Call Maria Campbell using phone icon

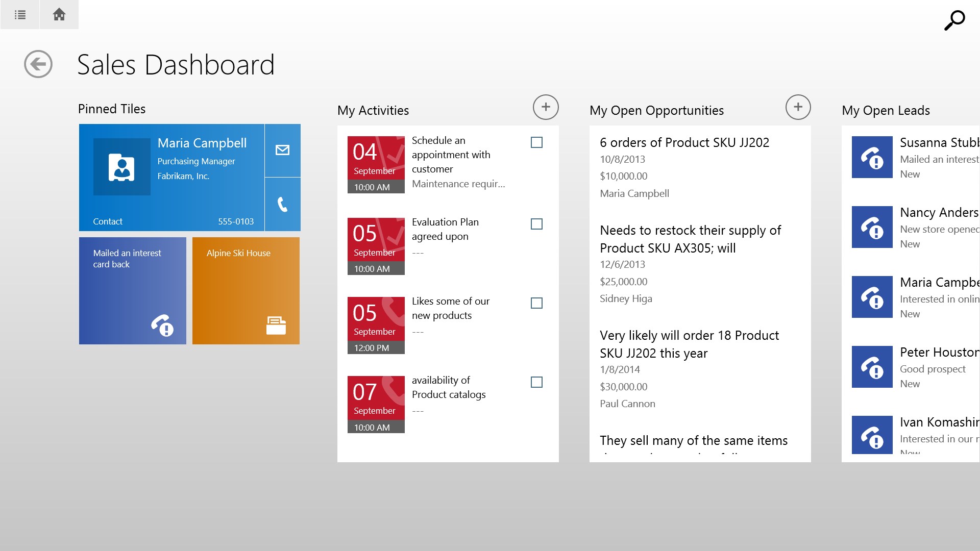click(x=282, y=205)
